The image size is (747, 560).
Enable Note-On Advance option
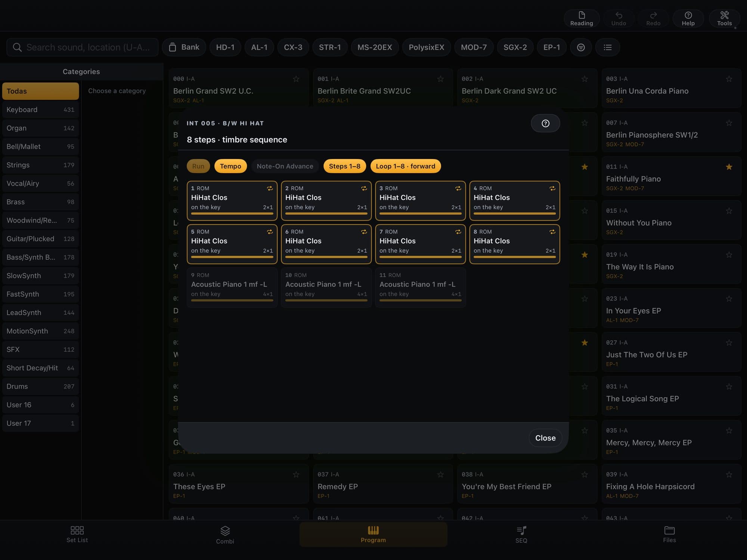(285, 166)
